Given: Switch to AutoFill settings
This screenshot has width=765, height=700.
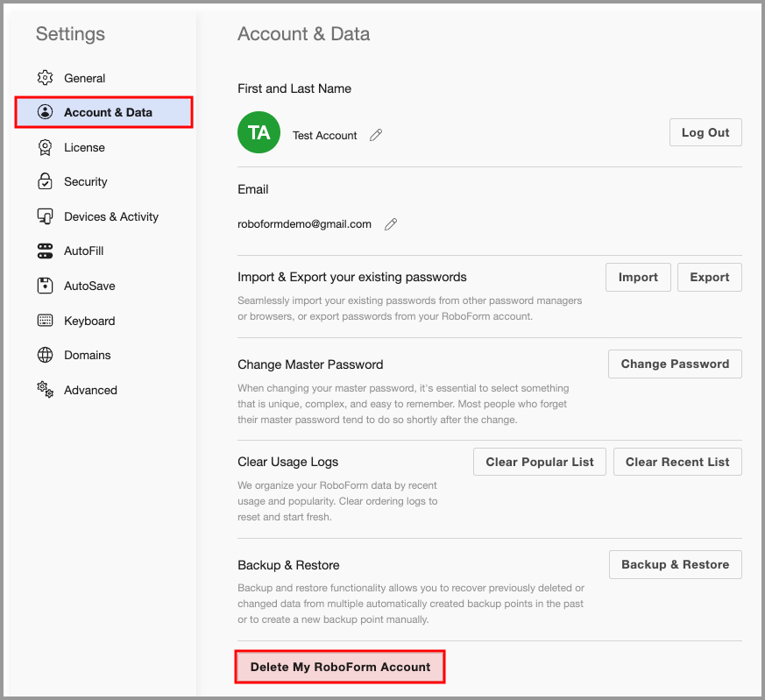Looking at the screenshot, I should tap(104, 251).
